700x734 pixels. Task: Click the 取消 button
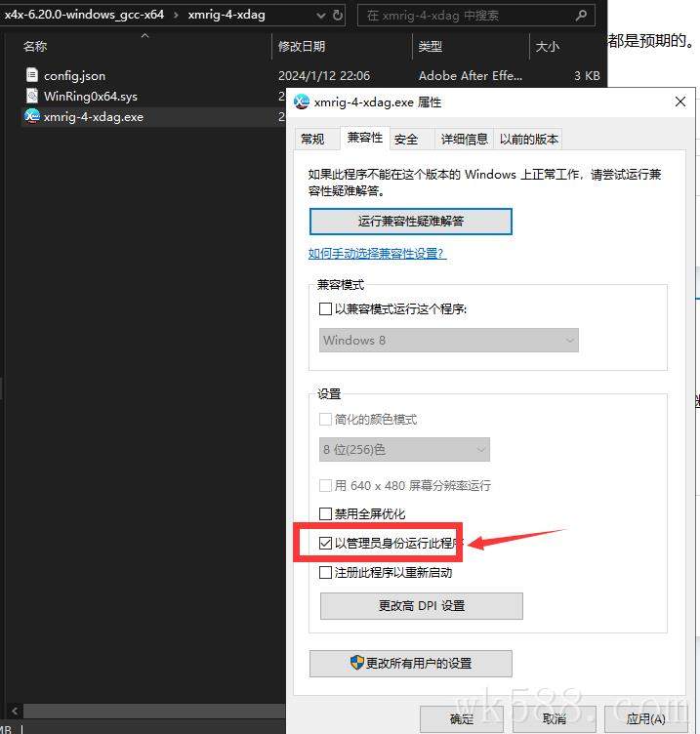point(555,718)
